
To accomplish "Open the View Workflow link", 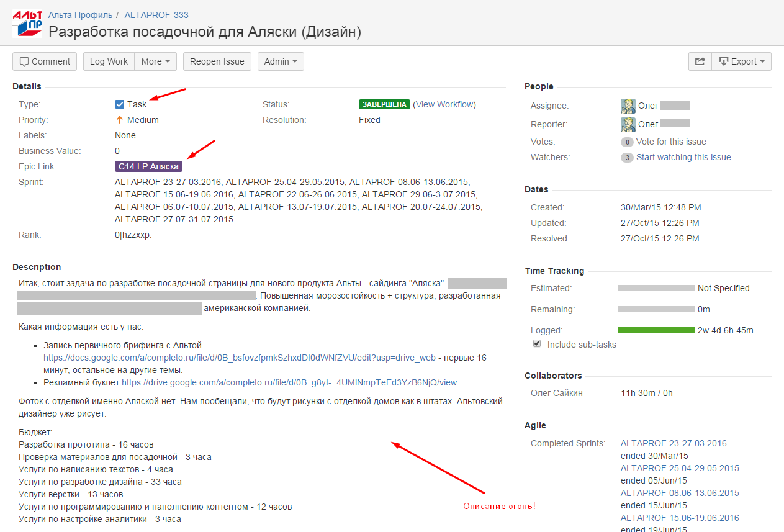I will tap(444, 104).
